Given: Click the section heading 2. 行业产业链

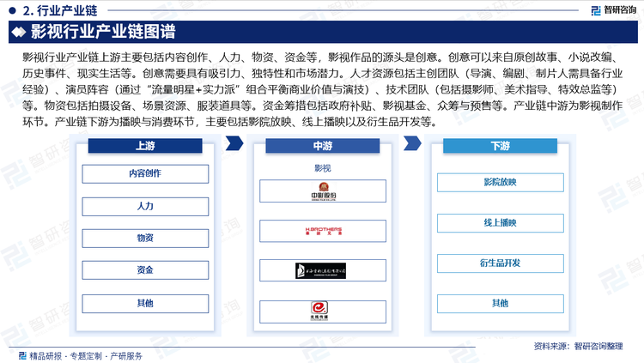Looking at the screenshot, I should [60, 10].
